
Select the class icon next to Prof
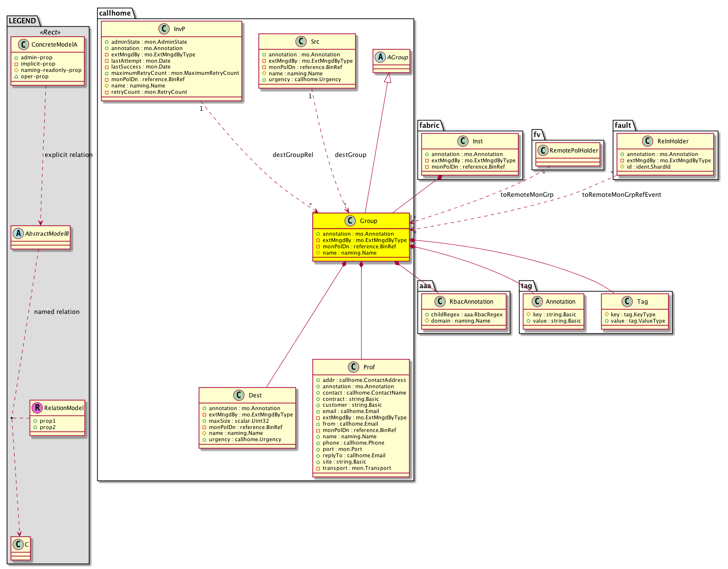point(353,367)
